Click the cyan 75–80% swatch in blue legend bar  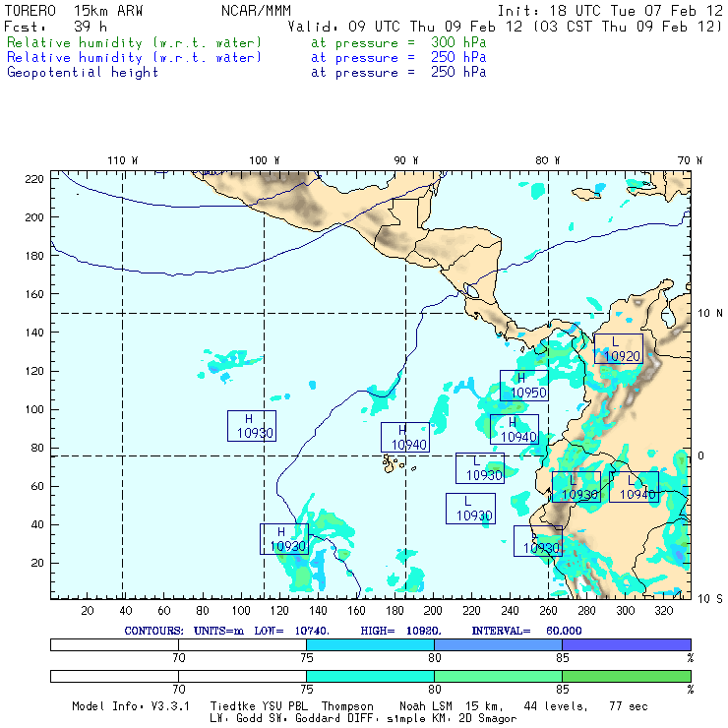[370, 644]
